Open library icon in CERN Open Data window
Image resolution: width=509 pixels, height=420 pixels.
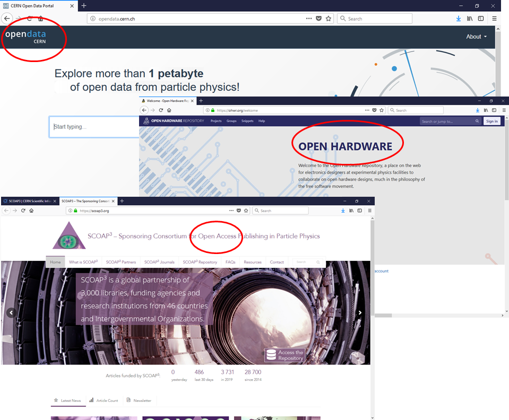(x=470, y=19)
